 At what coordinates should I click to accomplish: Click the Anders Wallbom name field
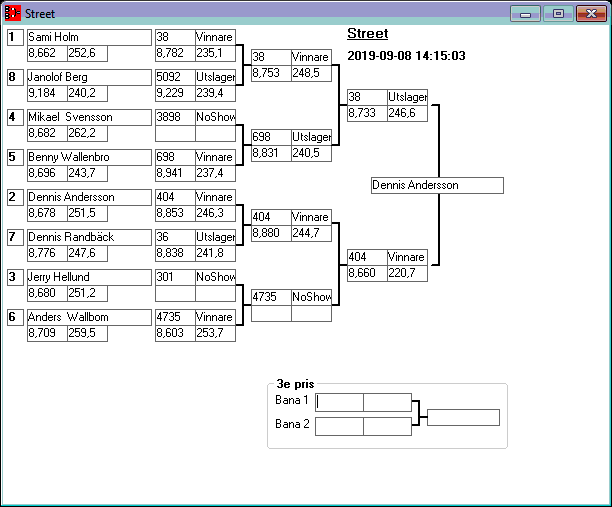pyautogui.click(x=87, y=317)
